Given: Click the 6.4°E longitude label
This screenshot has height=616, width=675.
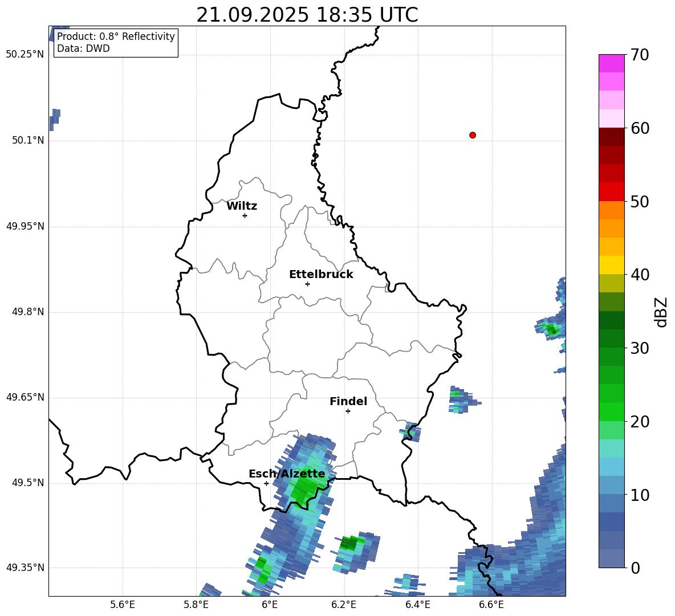Looking at the screenshot, I should click(417, 605).
